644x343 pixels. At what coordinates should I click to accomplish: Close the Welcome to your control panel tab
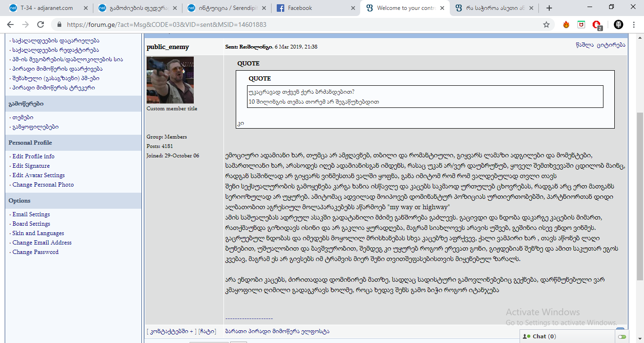441,8
